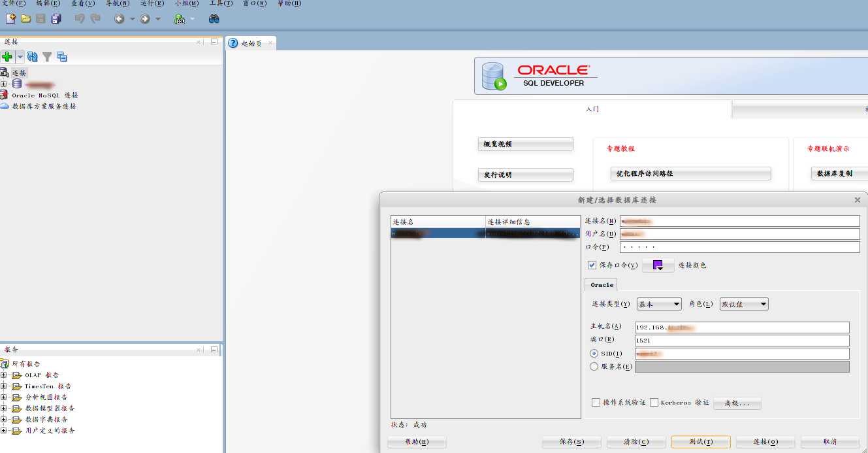Switch to the 起始页 tab
The width and height of the screenshot is (868, 453).
click(x=251, y=43)
